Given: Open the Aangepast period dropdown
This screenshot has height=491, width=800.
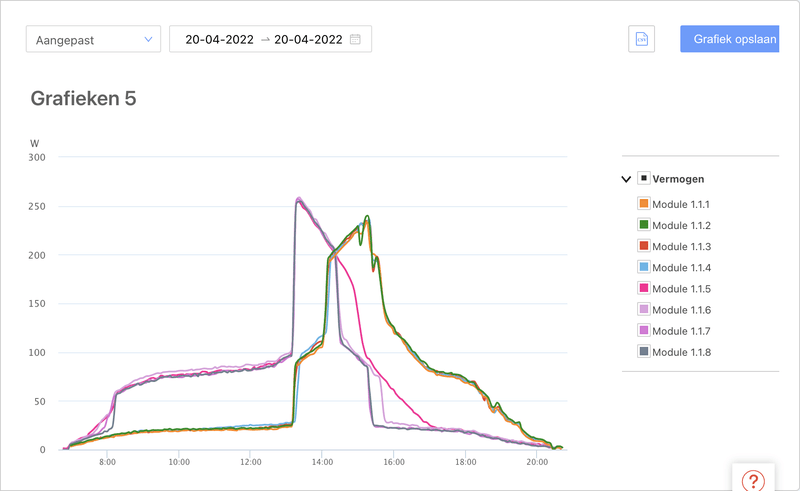Looking at the screenshot, I should (x=93, y=40).
